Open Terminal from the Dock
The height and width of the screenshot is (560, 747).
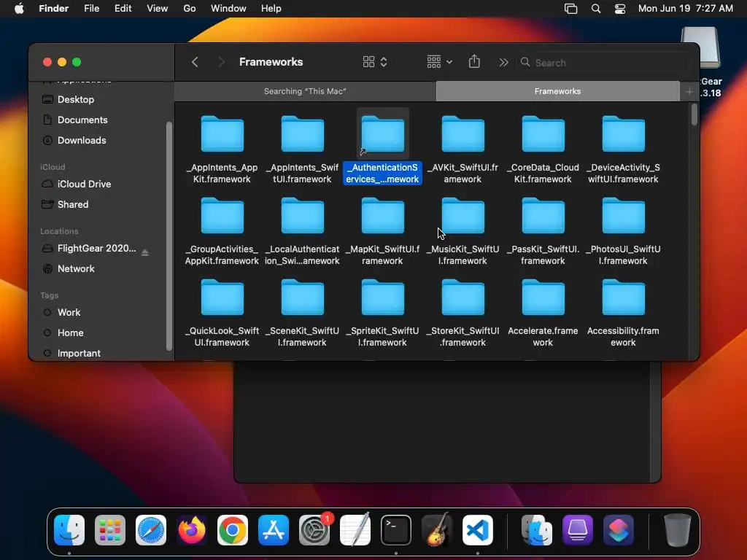pyautogui.click(x=396, y=530)
